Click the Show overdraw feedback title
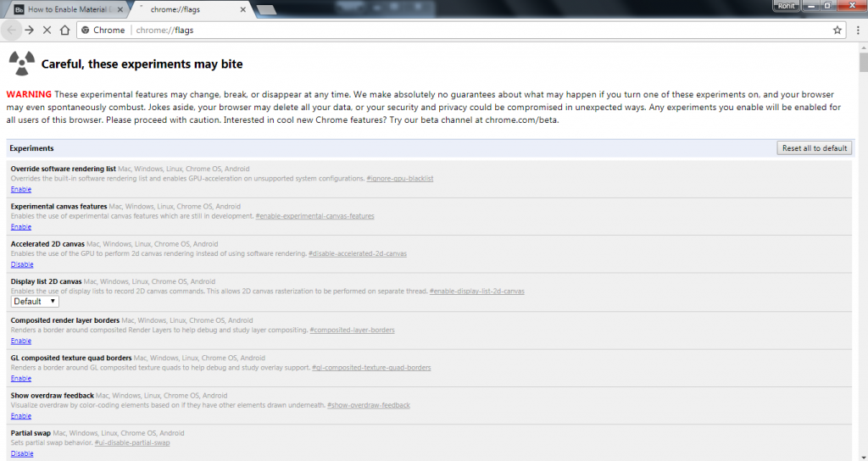The image size is (868, 461). (52, 396)
